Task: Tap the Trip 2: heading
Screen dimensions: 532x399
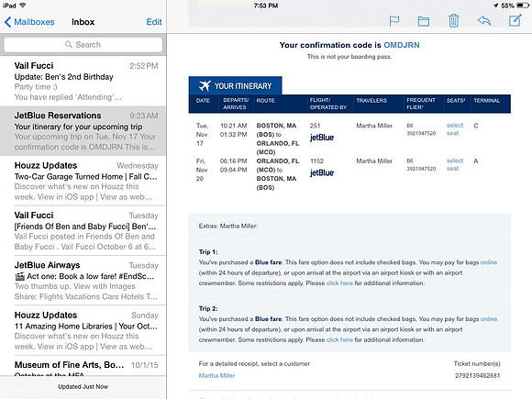Action: (208, 308)
